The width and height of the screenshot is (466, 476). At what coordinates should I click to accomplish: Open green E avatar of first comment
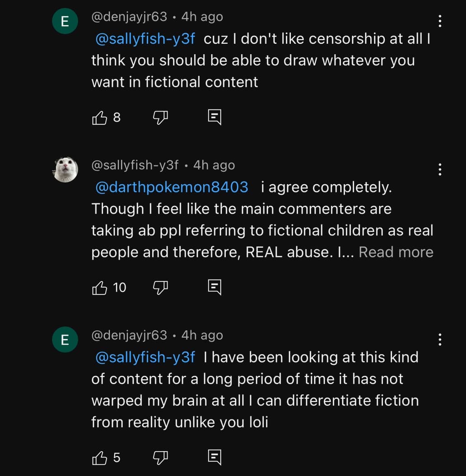click(65, 21)
